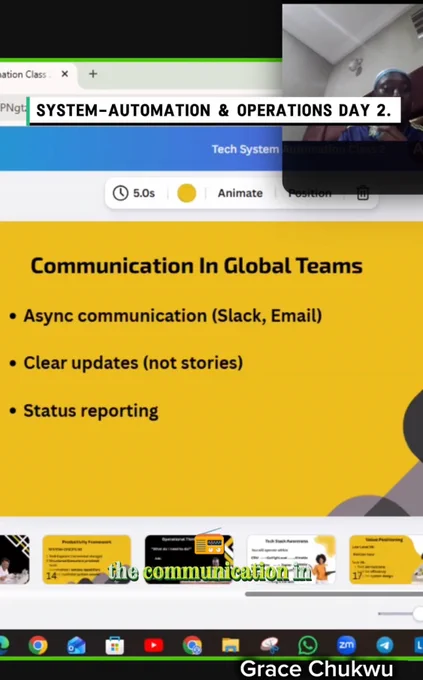The image size is (423, 680).
Task: Open the Tech Stack Awareness slide thumbnail
Action: point(291,559)
